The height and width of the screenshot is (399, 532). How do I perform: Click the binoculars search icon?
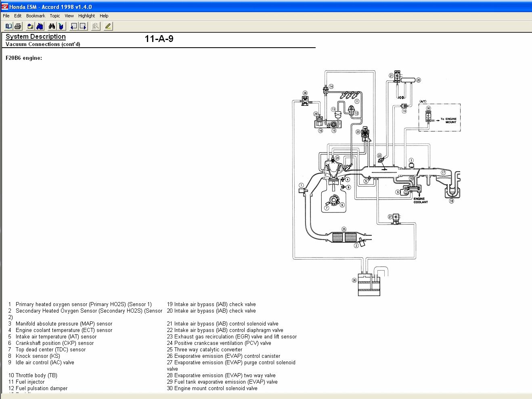click(x=52, y=26)
